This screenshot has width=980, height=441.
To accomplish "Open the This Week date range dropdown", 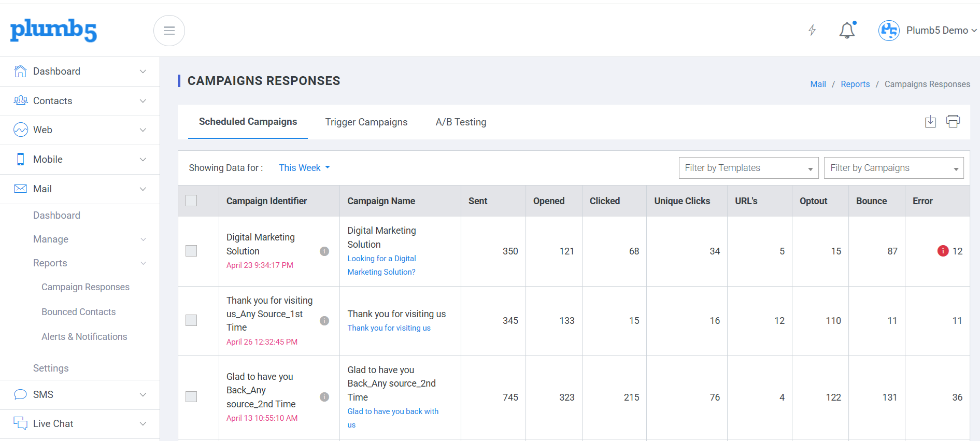I will (x=304, y=168).
